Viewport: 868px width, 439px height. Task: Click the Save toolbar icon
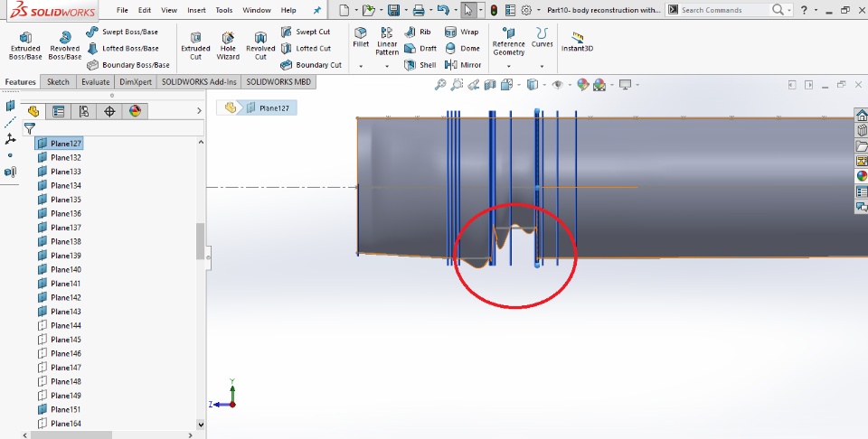click(393, 10)
